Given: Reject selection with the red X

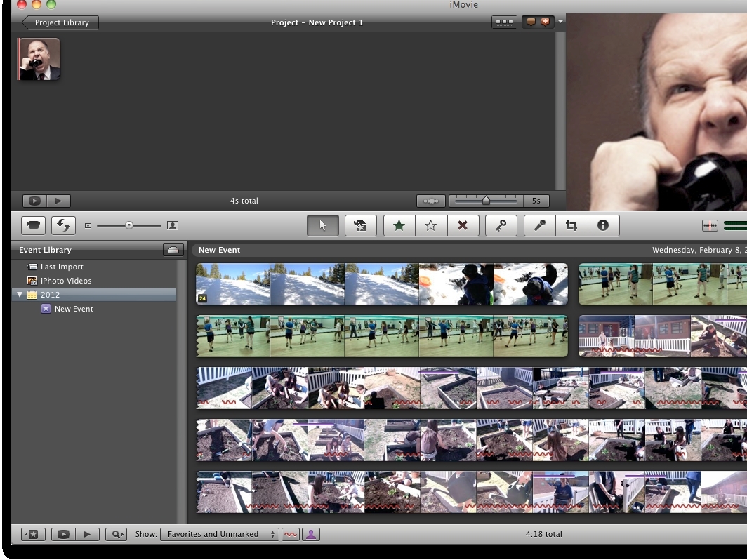Looking at the screenshot, I should pos(462,225).
